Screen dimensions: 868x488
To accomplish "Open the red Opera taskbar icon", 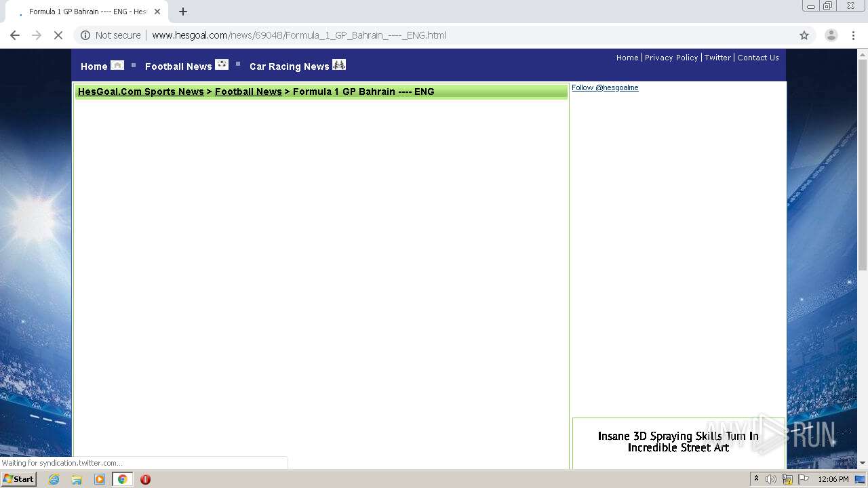I will tap(145, 479).
